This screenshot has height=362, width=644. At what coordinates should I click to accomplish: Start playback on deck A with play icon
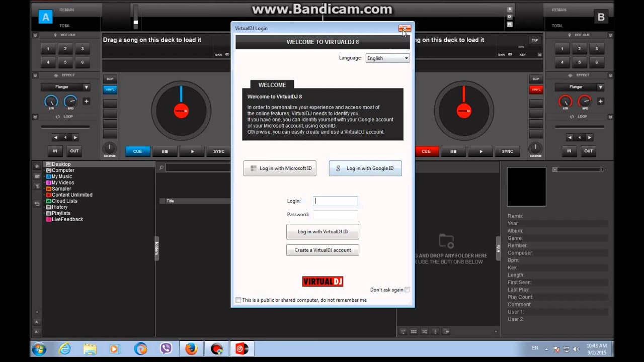pos(192,151)
